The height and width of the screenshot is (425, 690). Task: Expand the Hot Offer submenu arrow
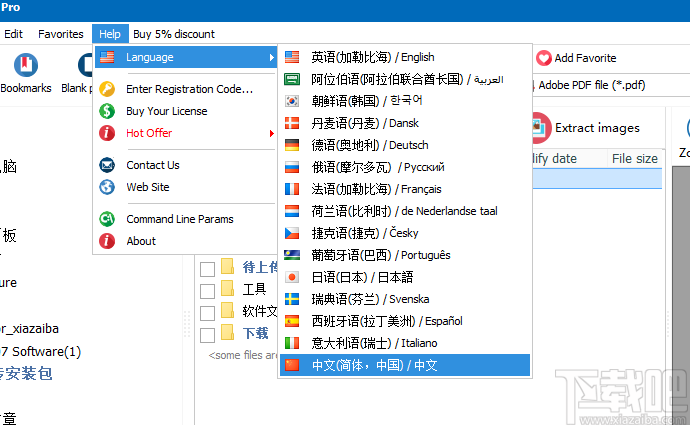point(272,133)
